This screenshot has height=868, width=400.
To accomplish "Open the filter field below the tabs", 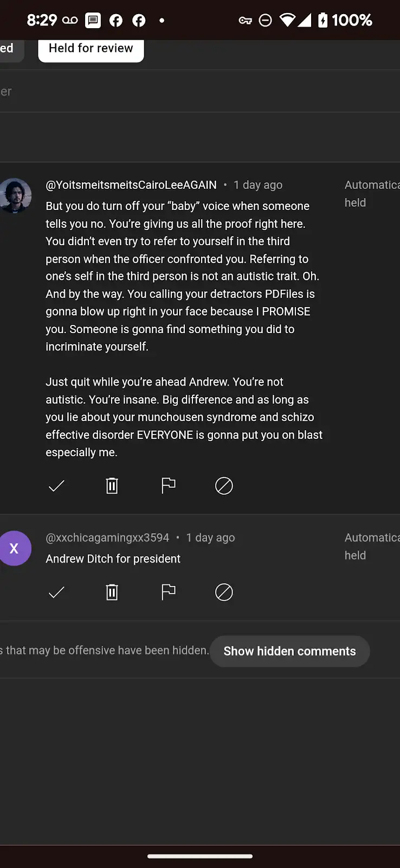I will (x=200, y=91).
